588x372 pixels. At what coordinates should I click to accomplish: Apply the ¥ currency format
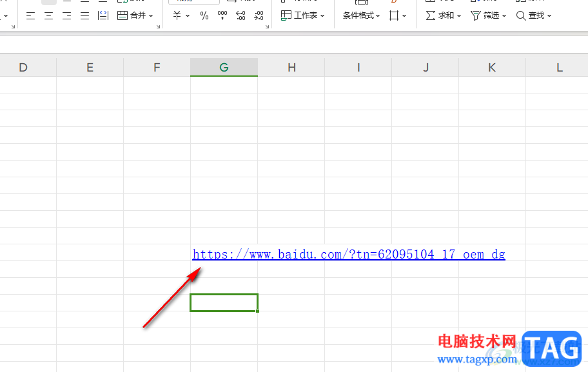[177, 15]
